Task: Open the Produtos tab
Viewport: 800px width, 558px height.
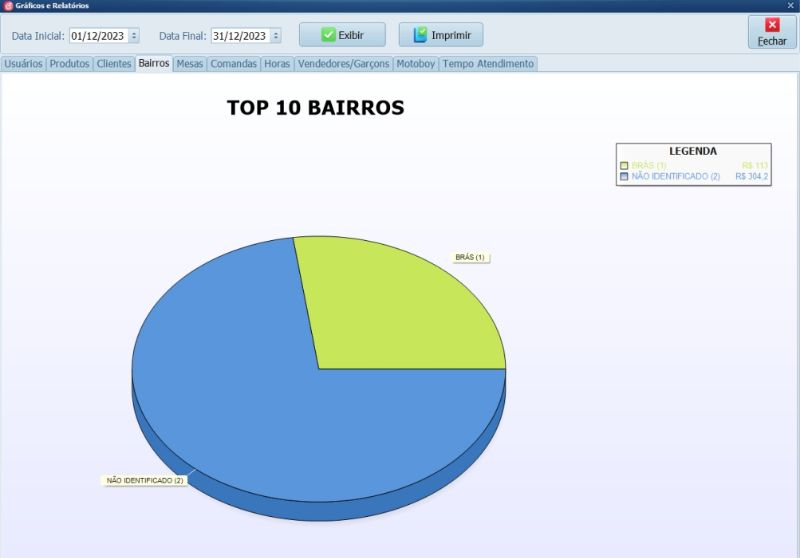Action: point(70,63)
